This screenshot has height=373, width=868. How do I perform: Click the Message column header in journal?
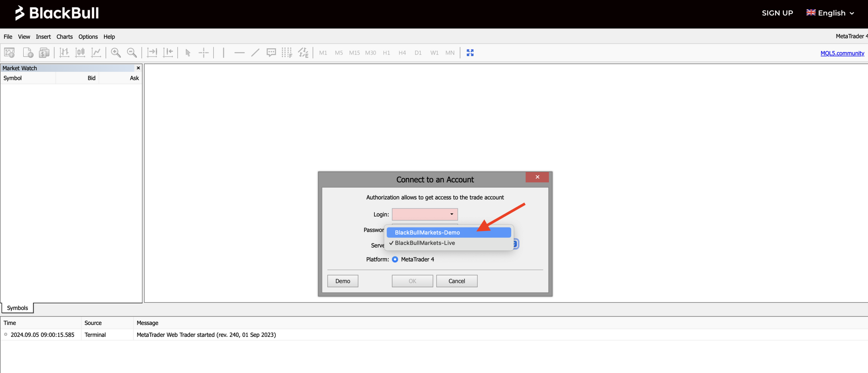tap(501, 323)
